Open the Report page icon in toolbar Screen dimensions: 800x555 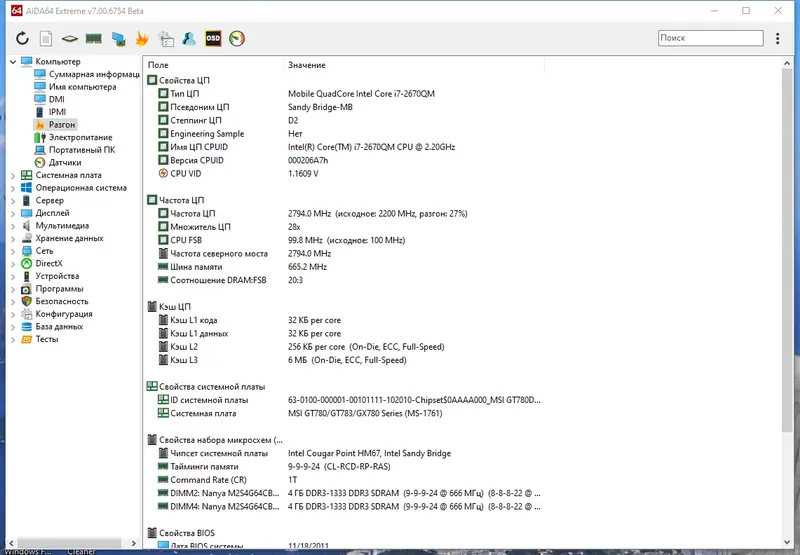pos(46,39)
